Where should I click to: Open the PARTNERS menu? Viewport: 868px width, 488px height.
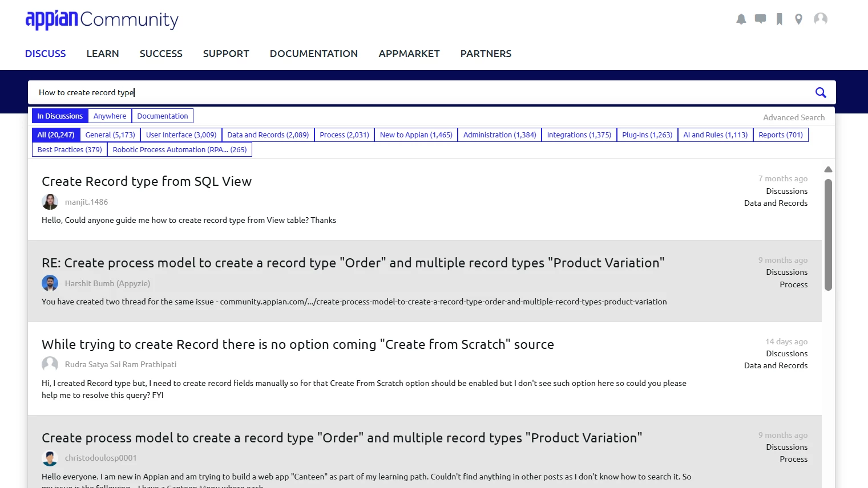click(x=486, y=54)
